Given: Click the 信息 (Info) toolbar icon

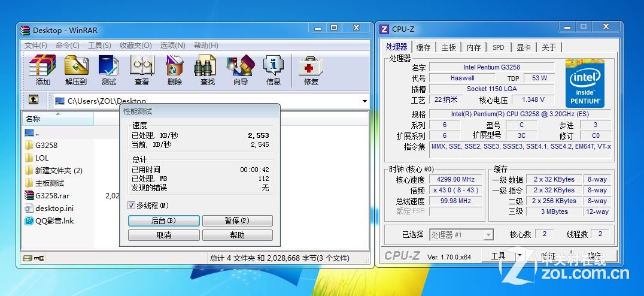Looking at the screenshot, I should click(274, 65).
